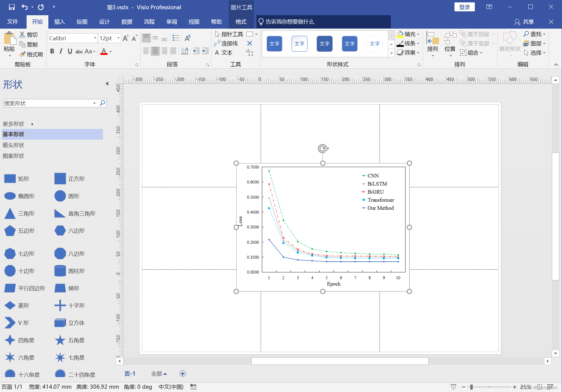This screenshot has height=392, width=562.
Task: Click the search magnifier in shapes panel
Action: [102, 103]
